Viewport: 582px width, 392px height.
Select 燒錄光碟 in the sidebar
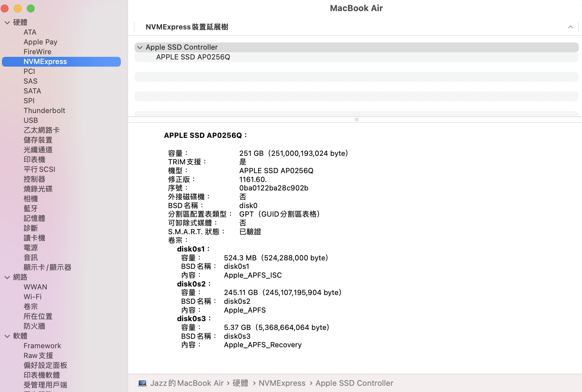38,189
